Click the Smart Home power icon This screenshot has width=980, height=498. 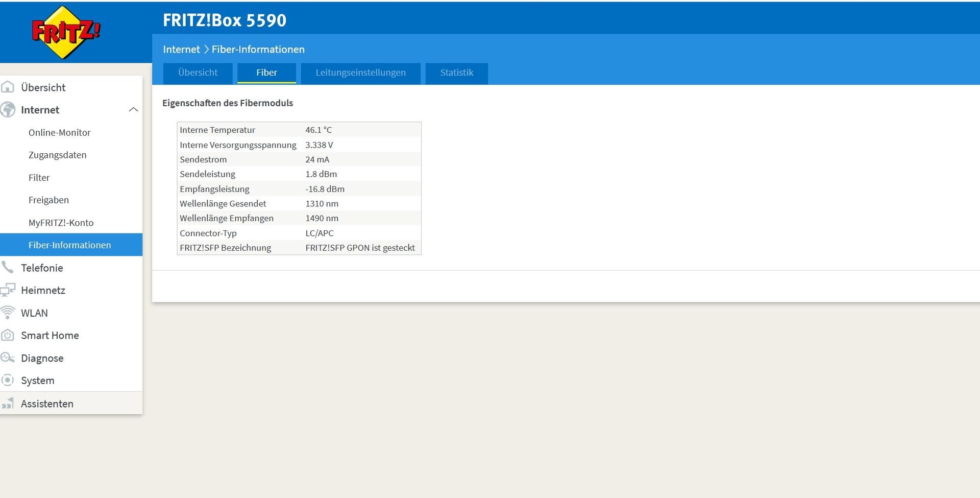coord(8,335)
